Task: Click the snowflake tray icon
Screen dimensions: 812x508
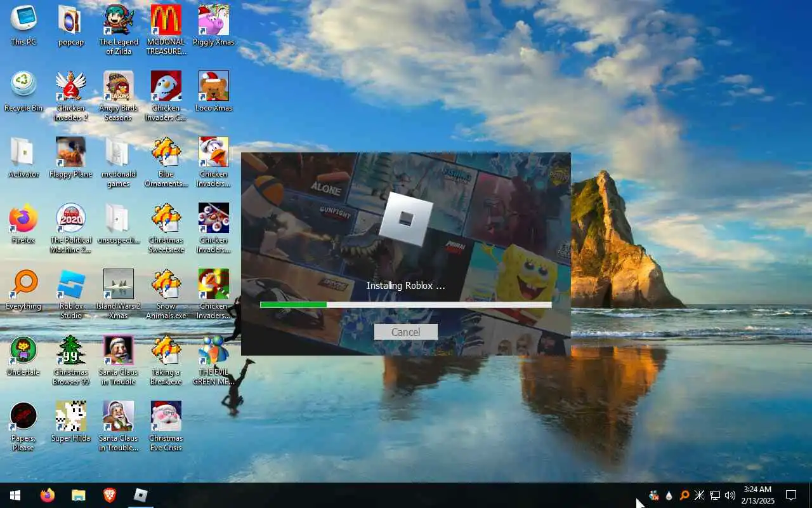Action: (x=699, y=495)
